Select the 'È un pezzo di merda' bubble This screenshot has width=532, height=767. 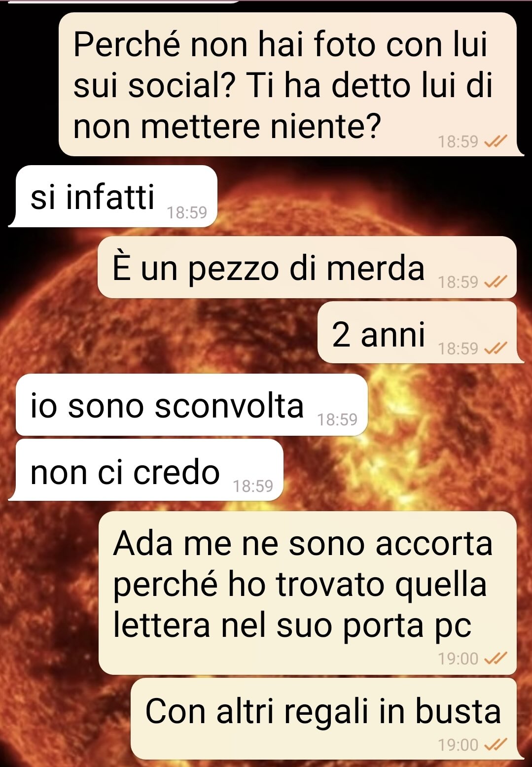click(307, 267)
